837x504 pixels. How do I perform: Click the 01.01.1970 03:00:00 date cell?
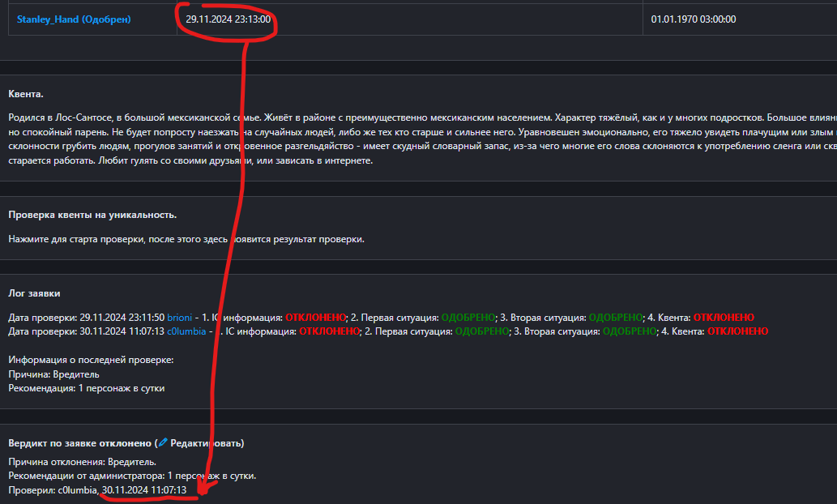(694, 19)
